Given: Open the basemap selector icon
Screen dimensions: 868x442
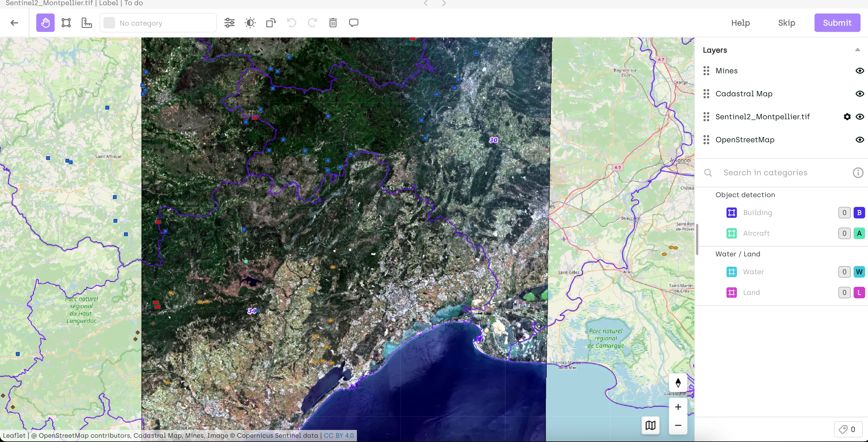Looking at the screenshot, I should point(650,425).
